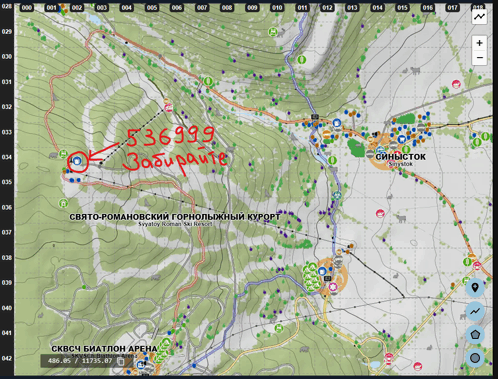Click the pink marker beside the small blue pond, bottom right
498x379 pixels.
pos(388,358)
